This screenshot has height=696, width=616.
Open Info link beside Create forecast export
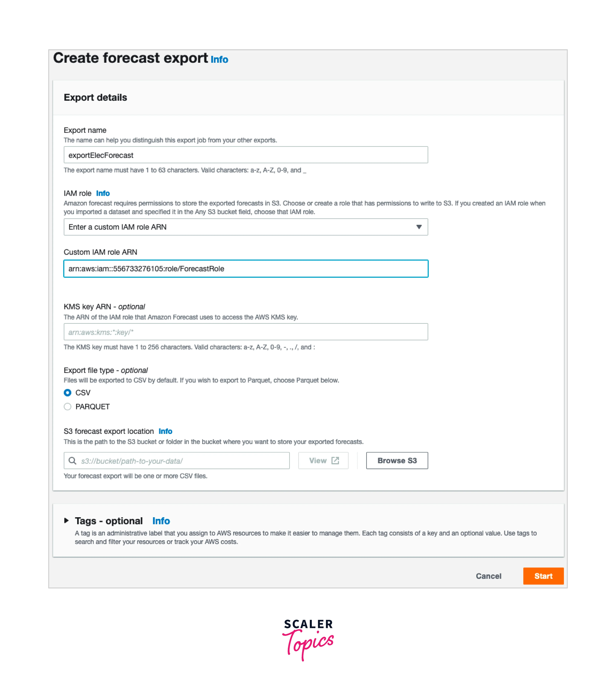219,60
